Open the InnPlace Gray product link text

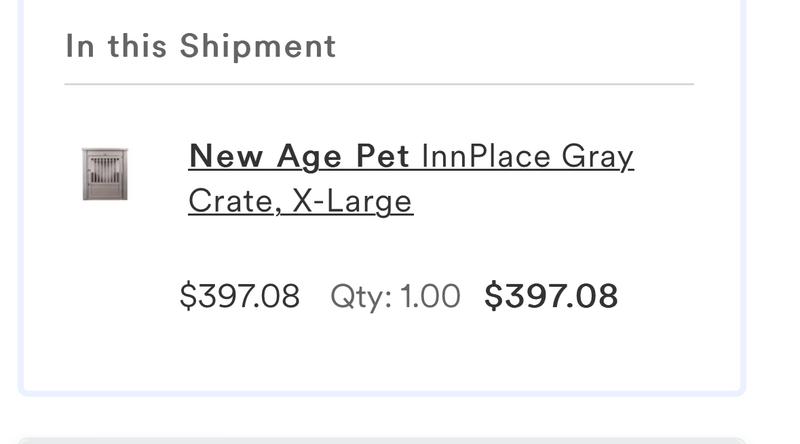[527, 157]
